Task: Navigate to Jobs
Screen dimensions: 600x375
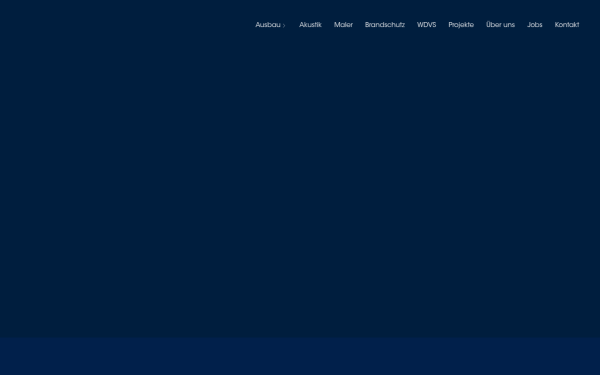Action: point(535,25)
